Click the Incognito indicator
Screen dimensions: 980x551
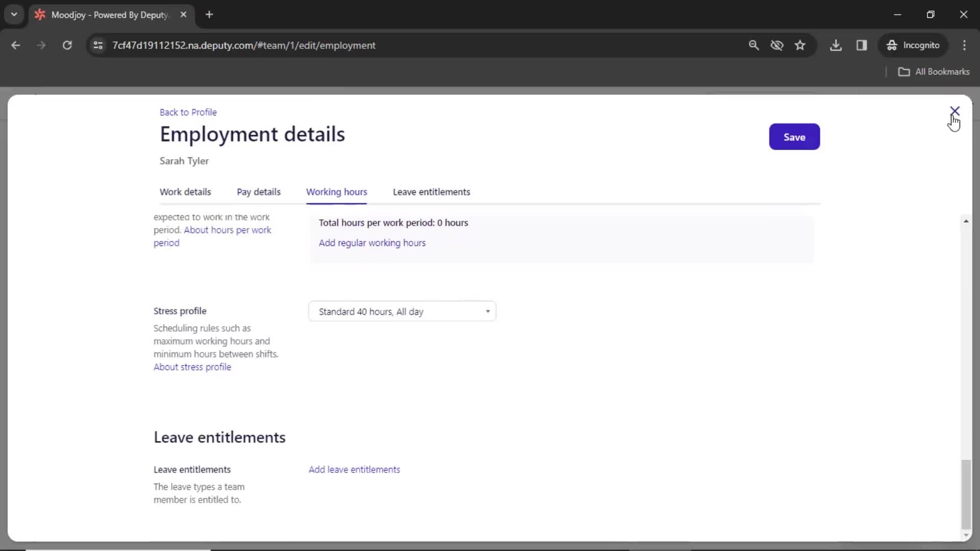pos(913,45)
